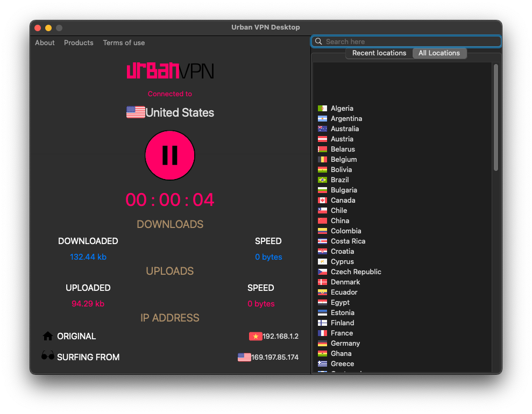Viewport: 532px width, 414px height.
Task: Click the Austria flag icon
Action: click(x=322, y=139)
